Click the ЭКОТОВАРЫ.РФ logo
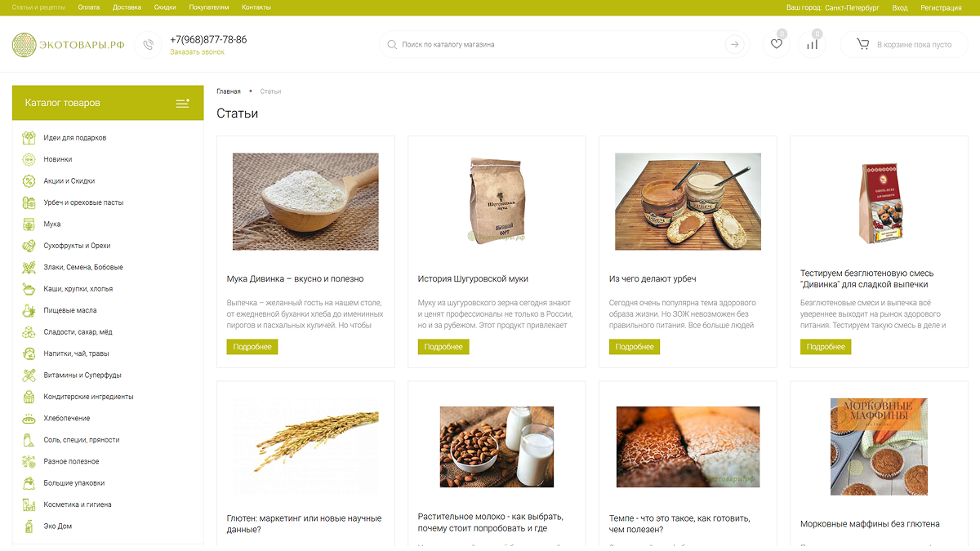980x551 pixels. coord(69,45)
